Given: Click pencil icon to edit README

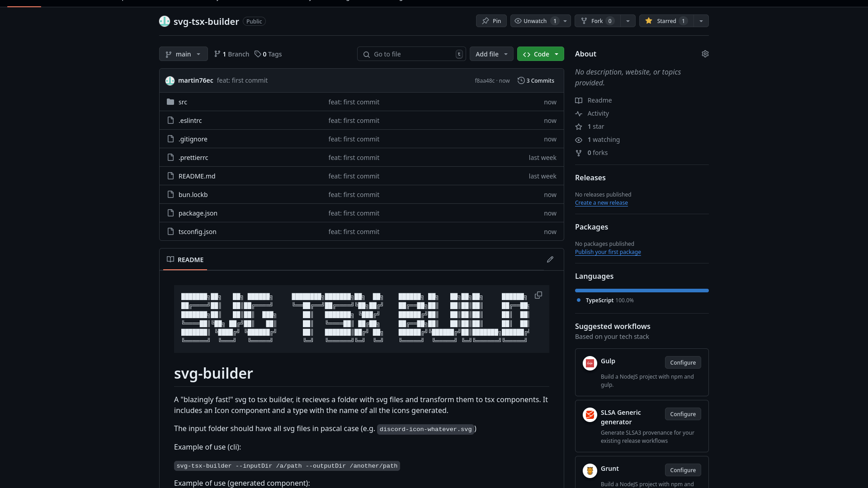Looking at the screenshot, I should [550, 259].
